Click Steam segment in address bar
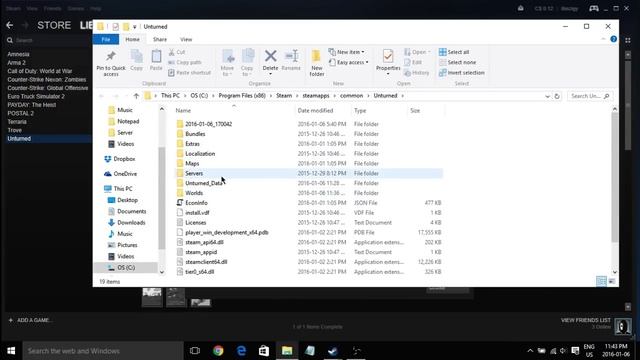This screenshot has width=640, height=360. tap(284, 96)
